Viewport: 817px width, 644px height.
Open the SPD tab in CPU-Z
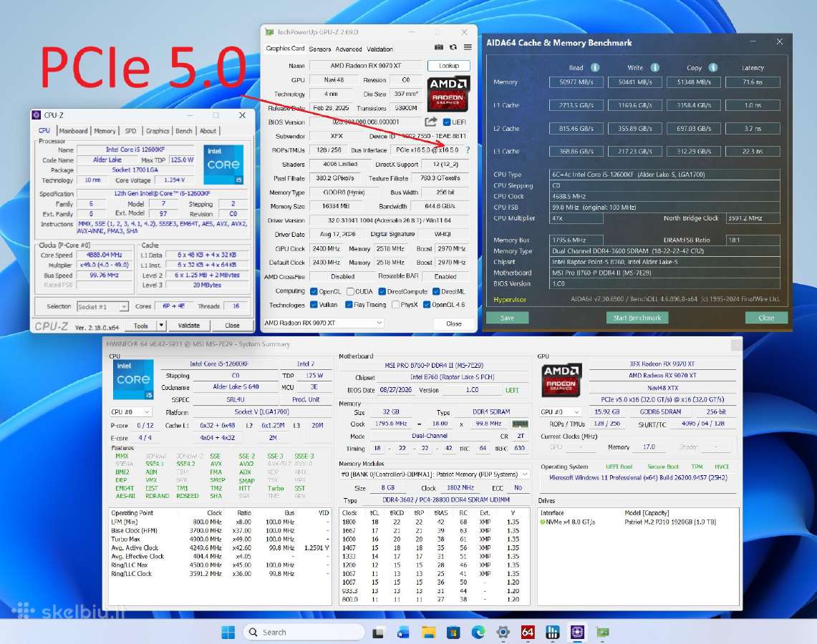131,131
